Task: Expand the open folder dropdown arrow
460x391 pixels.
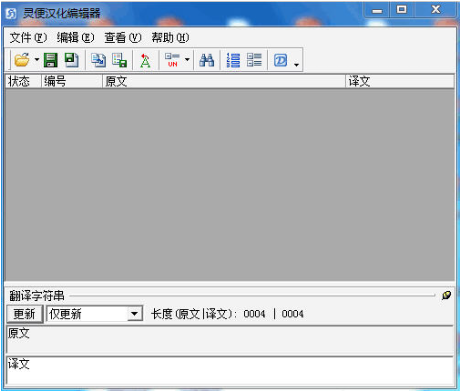Action: 37,60
